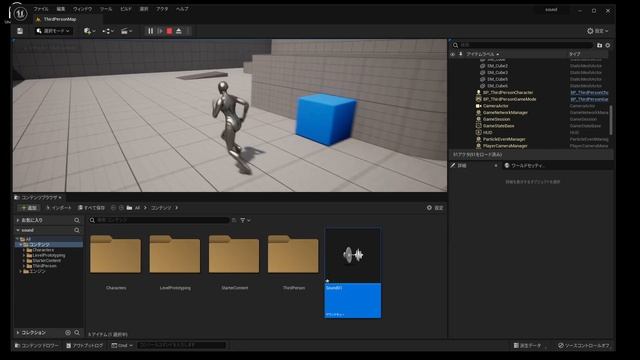Select GameStateBase in the Outliner
This screenshot has height=360, width=640.
click(x=498, y=126)
